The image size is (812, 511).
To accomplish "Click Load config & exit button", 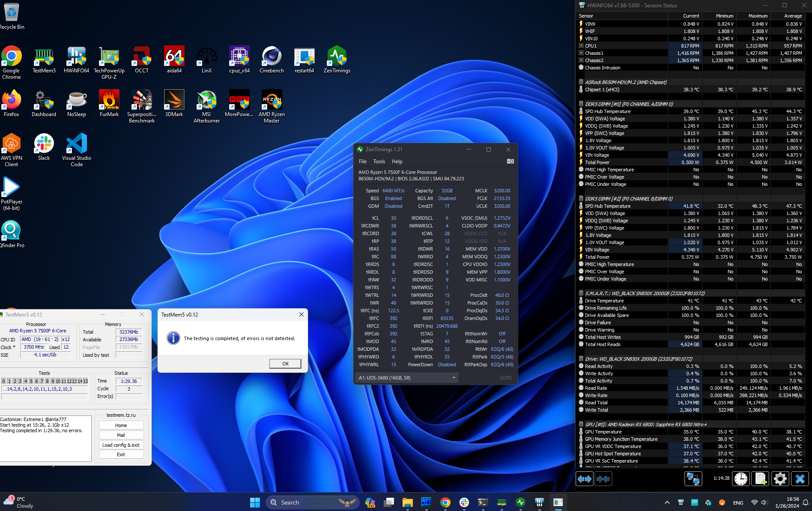I will (121, 445).
